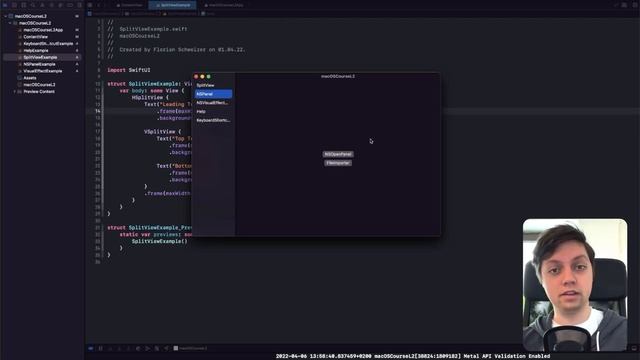Open the Project navigator tab icon
This screenshot has height=360, width=640.
click(x=5, y=5)
